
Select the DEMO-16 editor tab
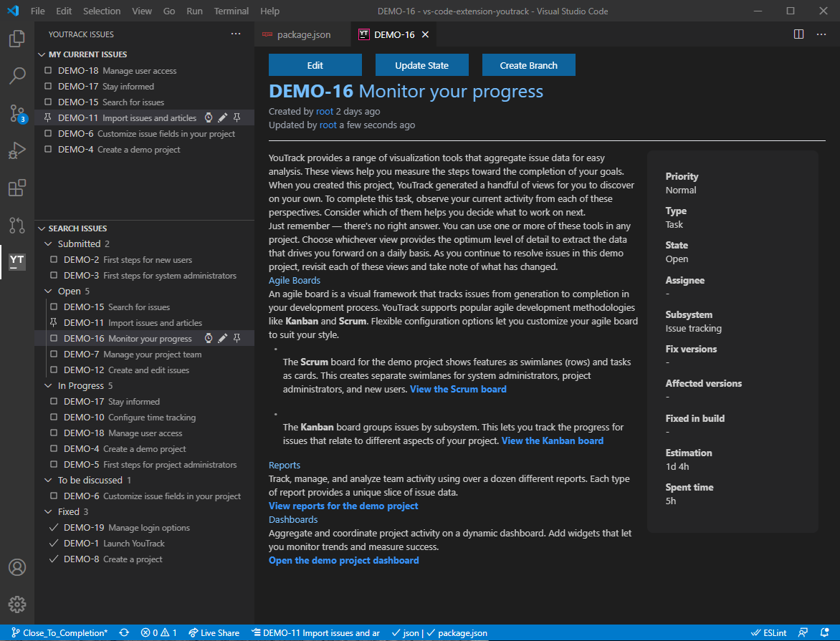pos(394,34)
